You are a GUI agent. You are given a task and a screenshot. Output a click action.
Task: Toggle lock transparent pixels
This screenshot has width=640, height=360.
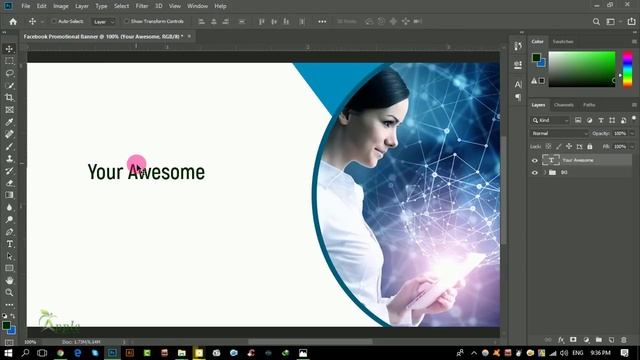(548, 146)
